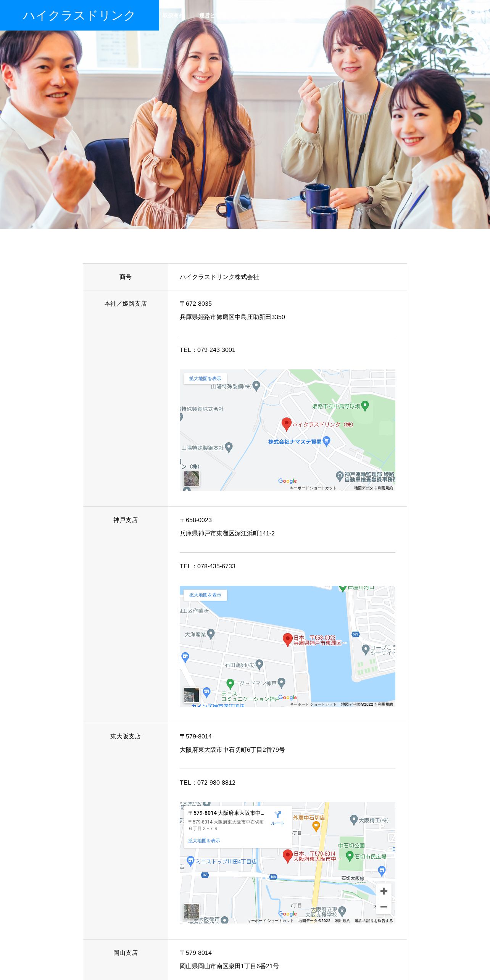The image size is (490, 980).
Task: Click the red 〒579-8014 marker on the Osaka map
Action: pyautogui.click(x=288, y=856)
